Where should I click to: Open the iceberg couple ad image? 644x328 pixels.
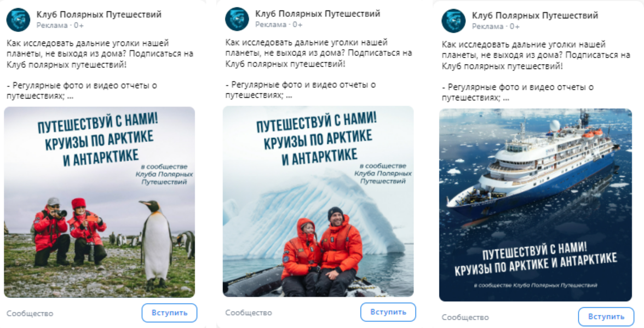[318, 201]
